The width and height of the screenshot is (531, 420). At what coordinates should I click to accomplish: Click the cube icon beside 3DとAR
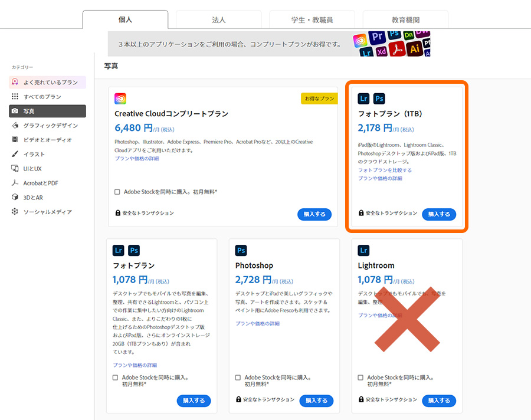[15, 197]
